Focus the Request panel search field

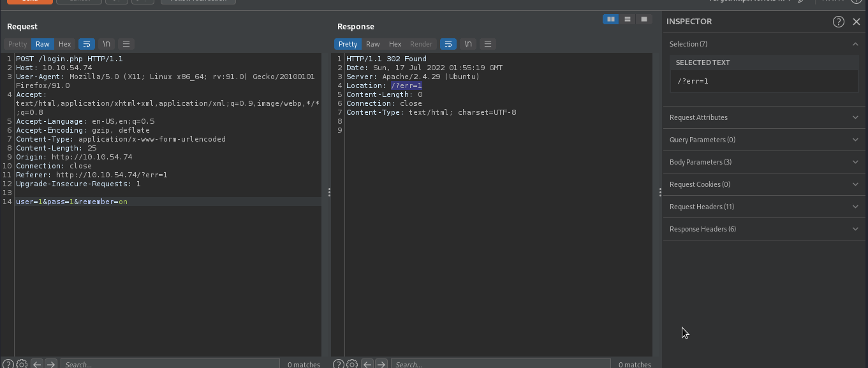point(170,364)
